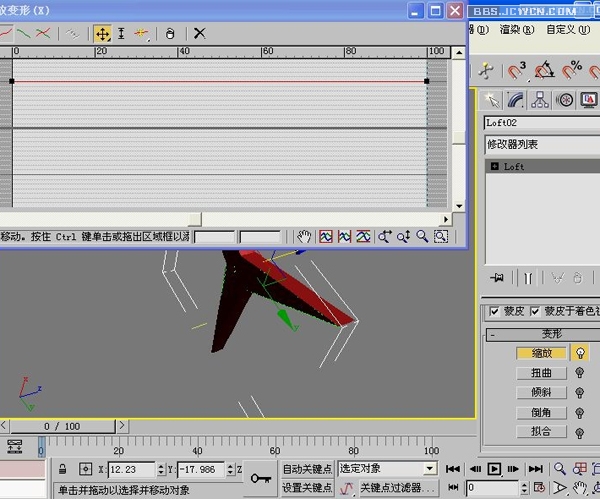Open the 选定对象 dropdown

tap(430, 469)
